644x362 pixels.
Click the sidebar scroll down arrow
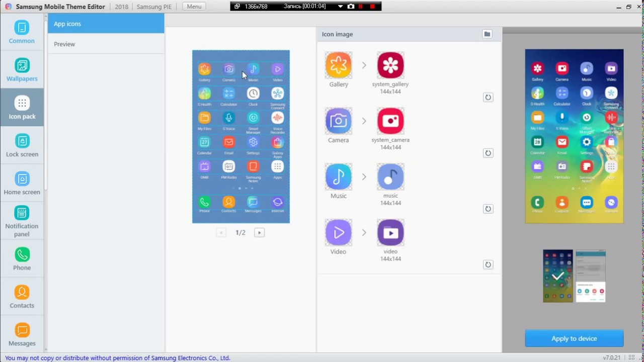tap(46, 349)
